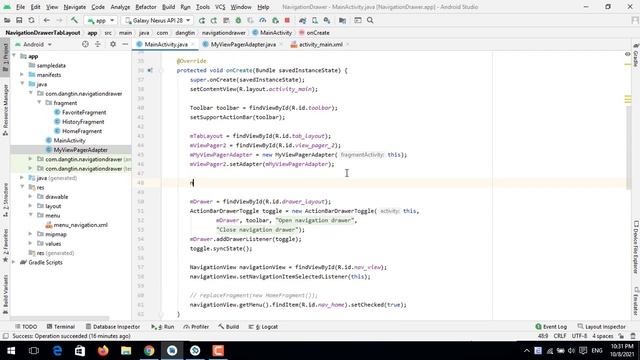Open the Android project view dropdown
Viewport: 640px width, 360px height.
[x=34, y=44]
